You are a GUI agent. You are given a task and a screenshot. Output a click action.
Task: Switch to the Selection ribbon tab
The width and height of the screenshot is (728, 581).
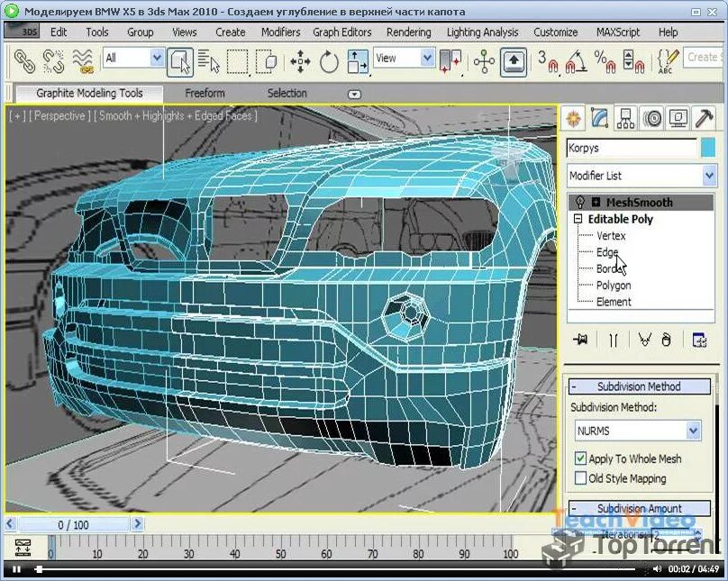point(287,94)
